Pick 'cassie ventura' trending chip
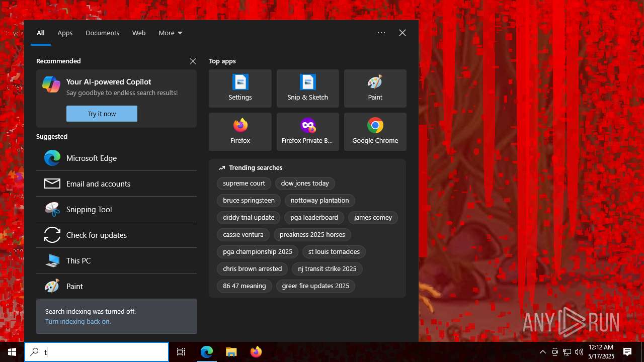Image resolution: width=644 pixels, height=362 pixels. click(x=244, y=235)
